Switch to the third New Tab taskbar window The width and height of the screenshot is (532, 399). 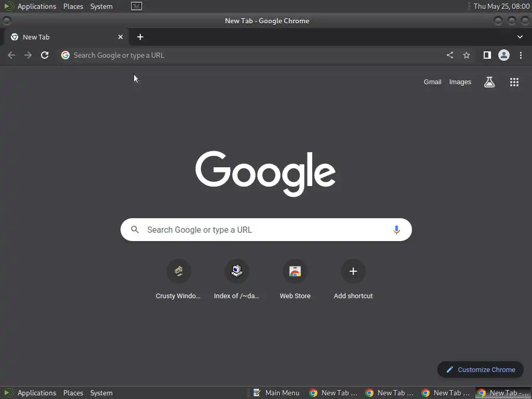(445, 393)
